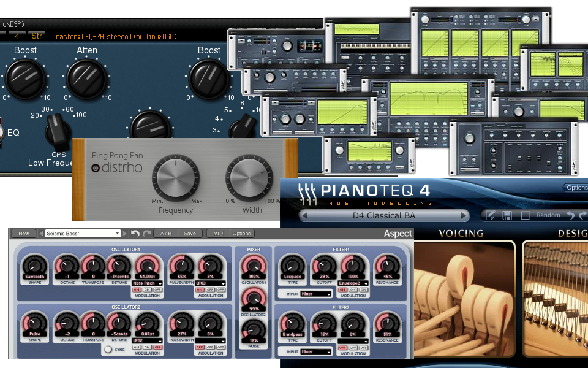The height and width of the screenshot is (368, 588).
Task: Open the MIDI menu in Aspect
Action: (x=219, y=234)
